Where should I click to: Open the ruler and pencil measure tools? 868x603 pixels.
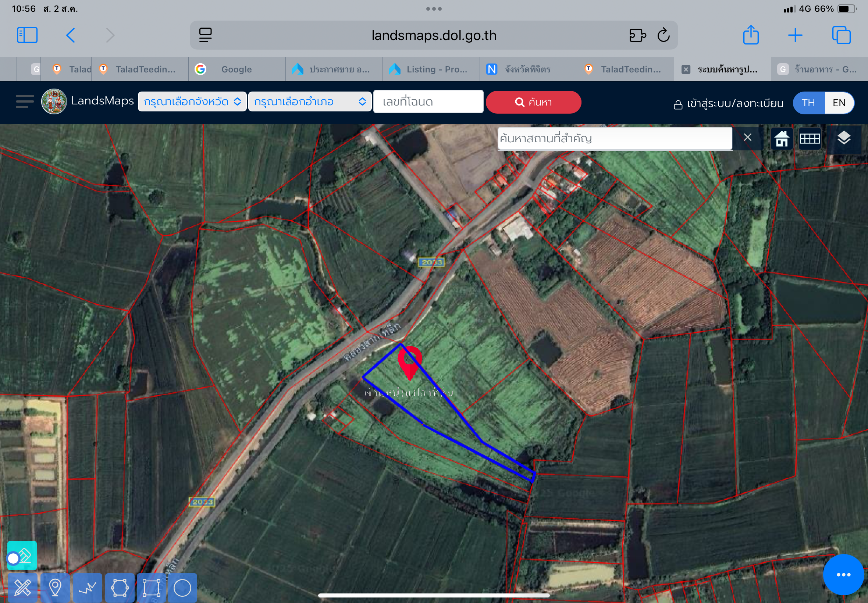coord(23,588)
